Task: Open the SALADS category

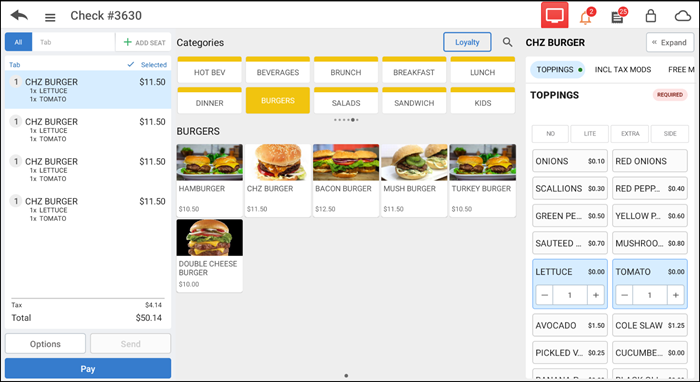Action: (346, 100)
